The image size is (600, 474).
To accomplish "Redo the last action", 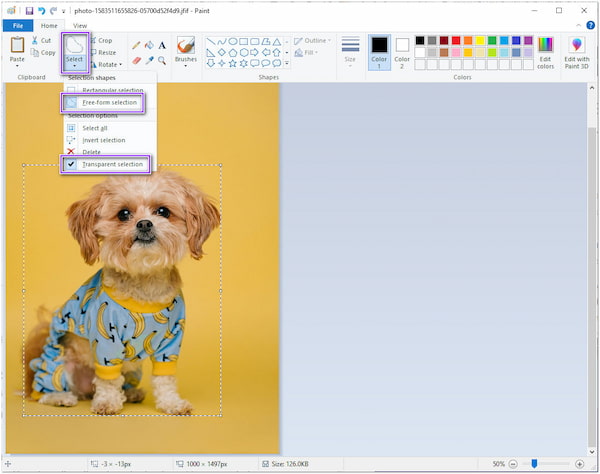I will tap(53, 11).
